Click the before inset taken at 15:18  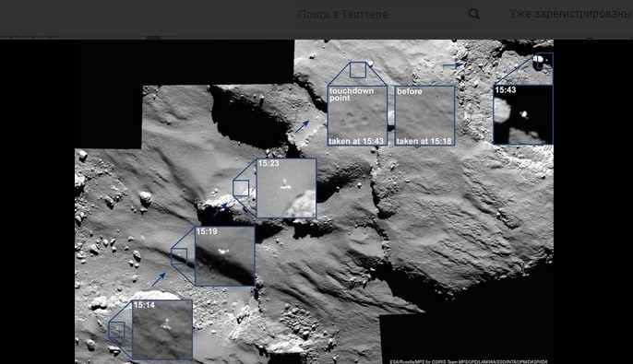click(x=424, y=115)
